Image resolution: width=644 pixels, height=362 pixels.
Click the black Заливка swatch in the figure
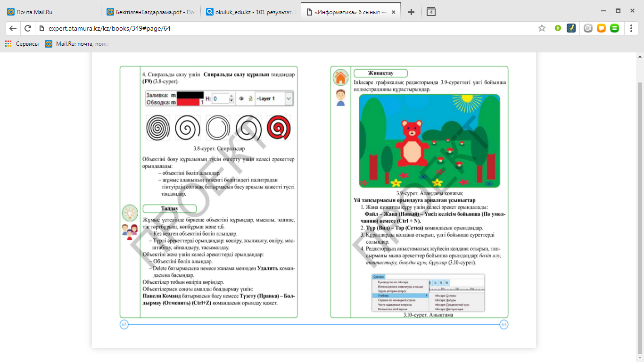click(190, 95)
